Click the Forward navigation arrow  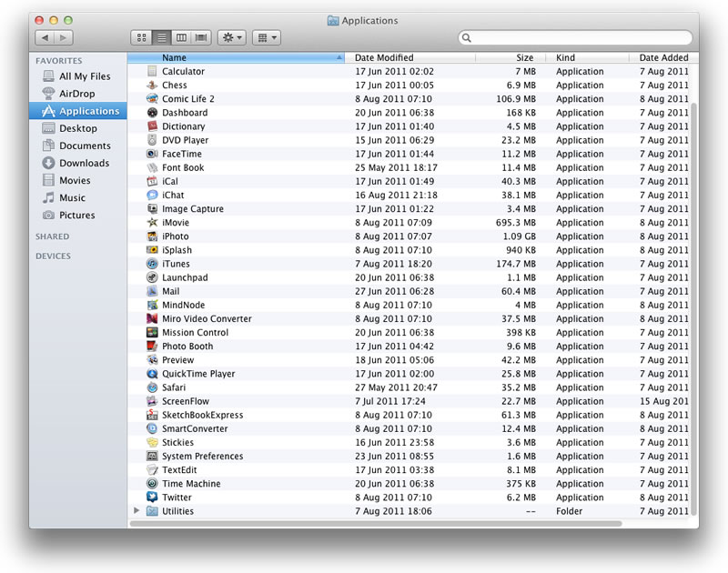(x=64, y=37)
